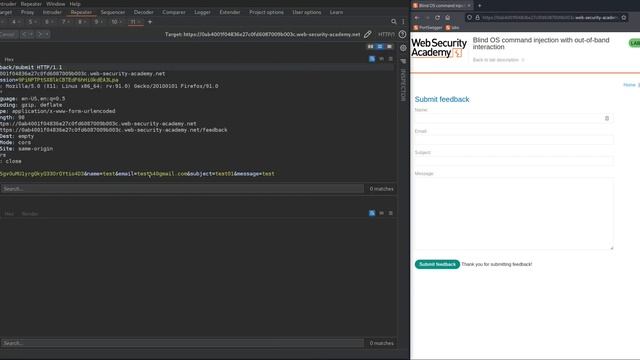
Task: Click the POST feedback/submit request line
Action: (x=31, y=67)
